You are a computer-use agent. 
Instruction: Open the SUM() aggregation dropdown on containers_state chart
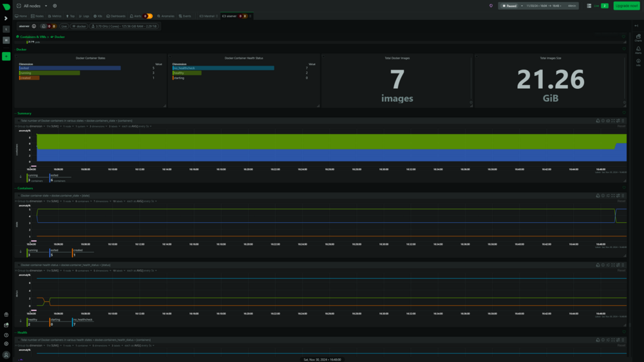[x=54, y=126]
